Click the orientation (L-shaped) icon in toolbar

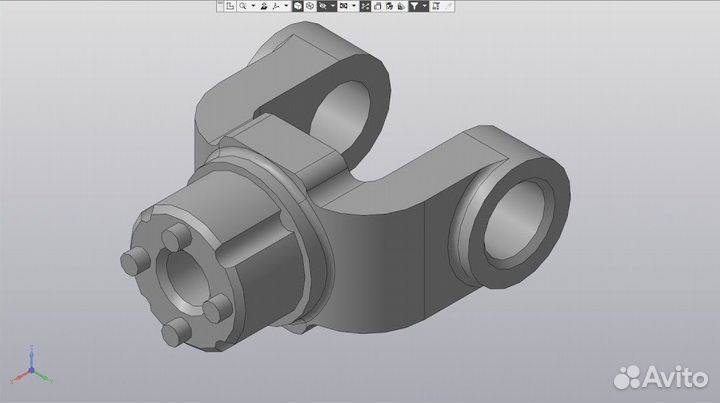click(x=230, y=6)
